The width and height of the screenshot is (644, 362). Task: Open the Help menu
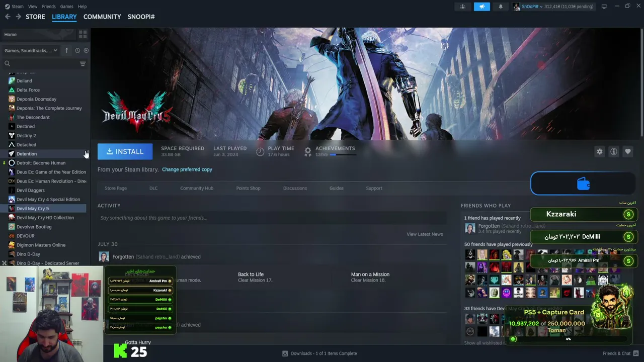82,7
